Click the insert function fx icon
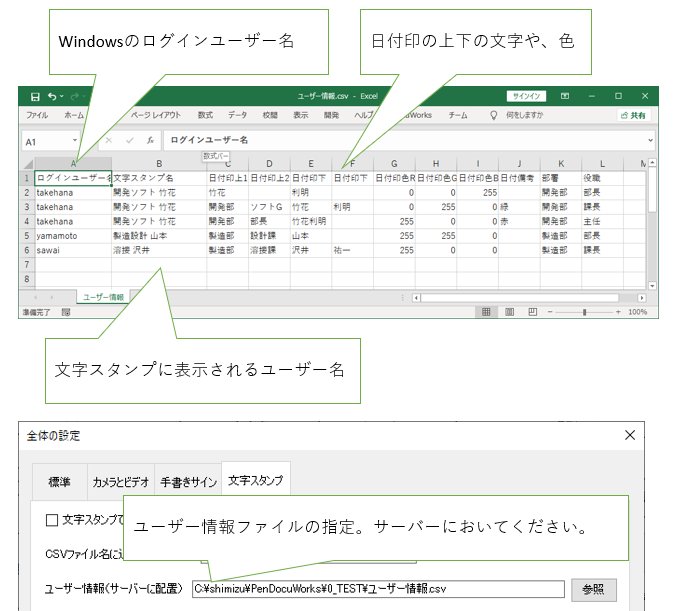Viewport: 674px width, 611px height. pos(150,140)
